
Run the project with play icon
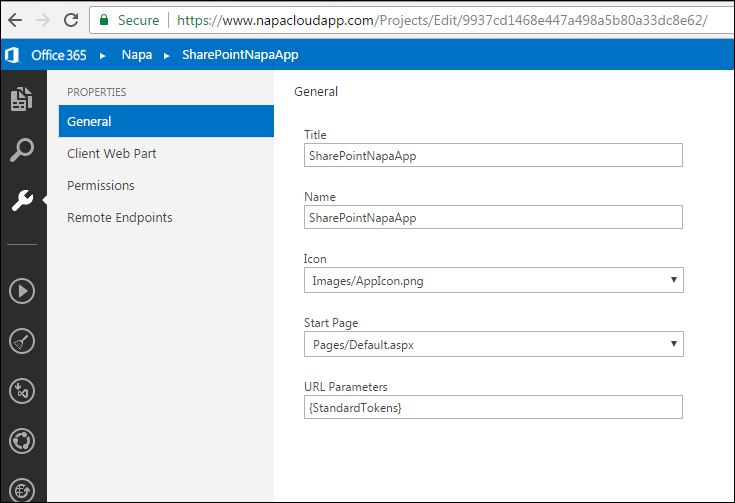[22, 291]
